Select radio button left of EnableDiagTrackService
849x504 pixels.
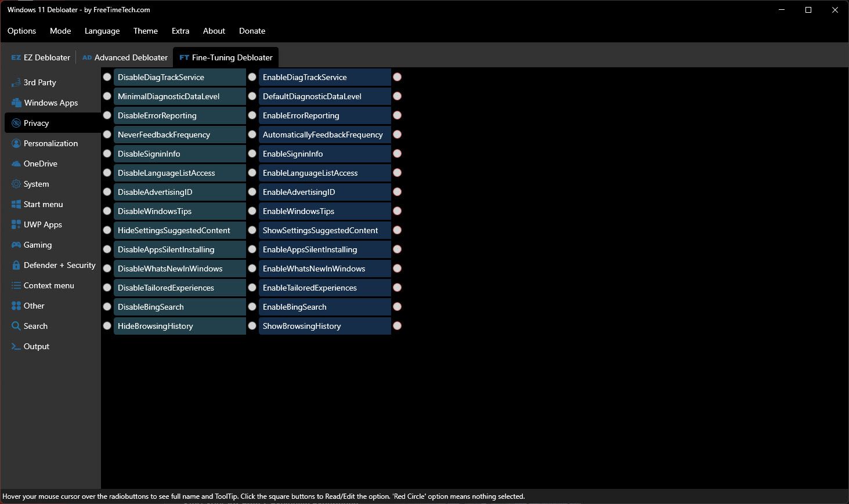[x=252, y=77]
